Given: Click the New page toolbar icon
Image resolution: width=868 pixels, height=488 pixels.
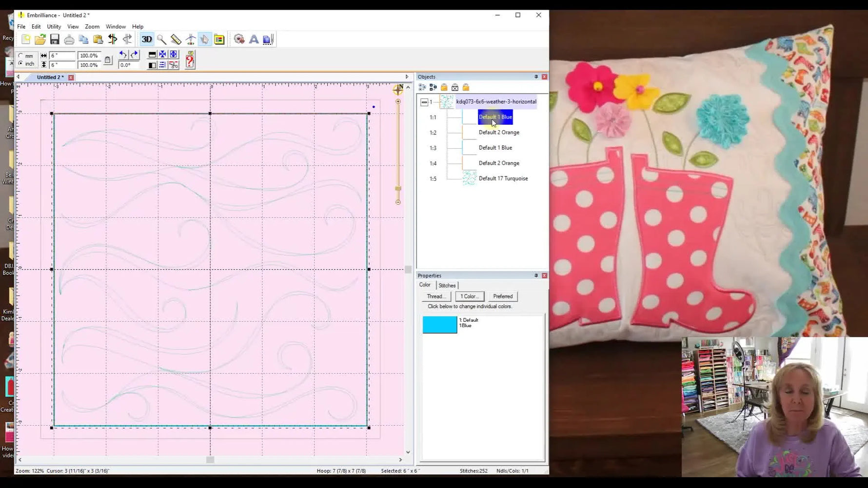Looking at the screenshot, I should click(x=26, y=39).
